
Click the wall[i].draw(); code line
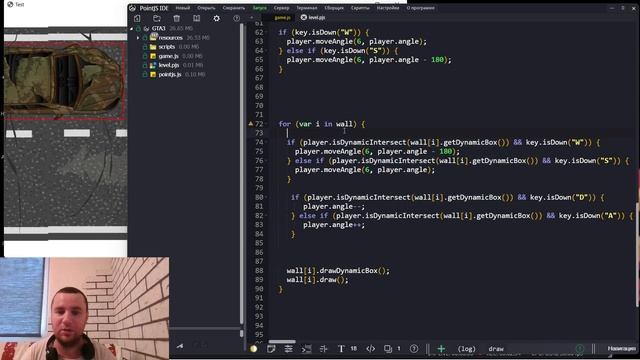(x=318, y=280)
